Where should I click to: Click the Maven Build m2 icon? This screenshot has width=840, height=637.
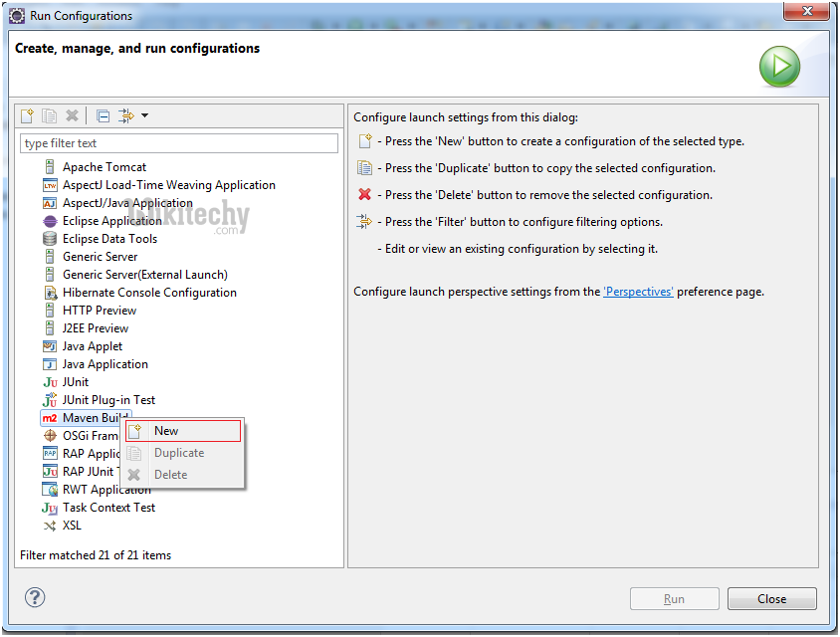point(50,418)
